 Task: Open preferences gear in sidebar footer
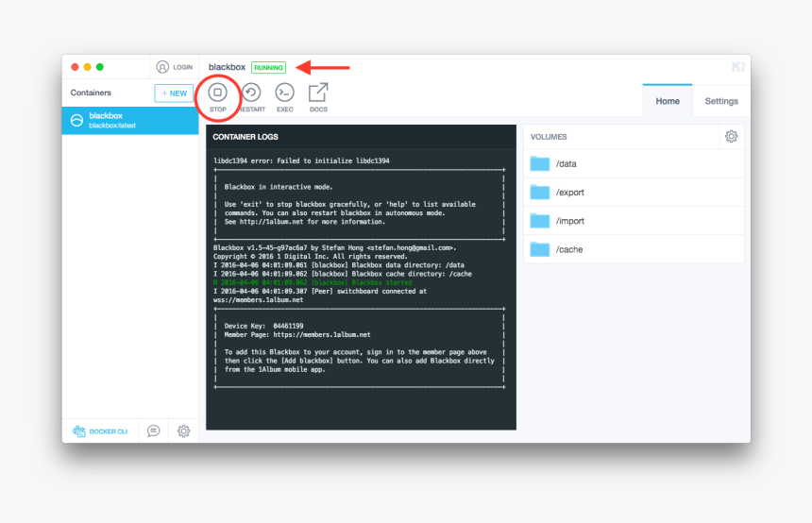pyautogui.click(x=184, y=430)
